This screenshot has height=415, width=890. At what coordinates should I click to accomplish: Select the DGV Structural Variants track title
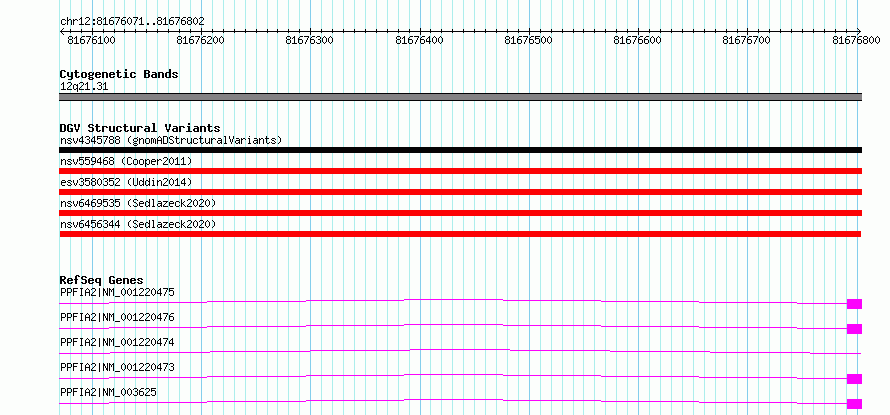(x=140, y=128)
